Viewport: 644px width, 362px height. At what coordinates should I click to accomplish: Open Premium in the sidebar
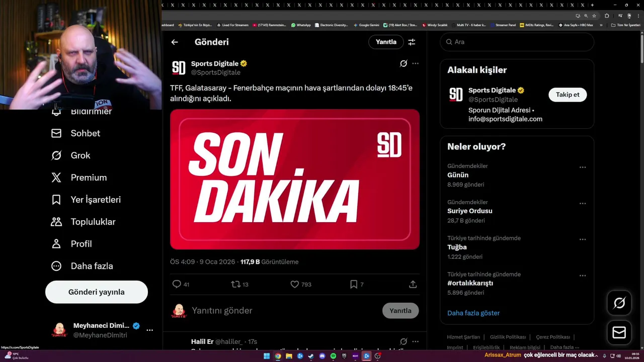point(79,177)
